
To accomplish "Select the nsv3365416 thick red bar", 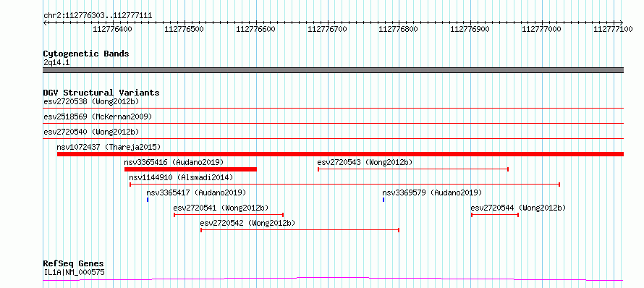I will (190, 169).
